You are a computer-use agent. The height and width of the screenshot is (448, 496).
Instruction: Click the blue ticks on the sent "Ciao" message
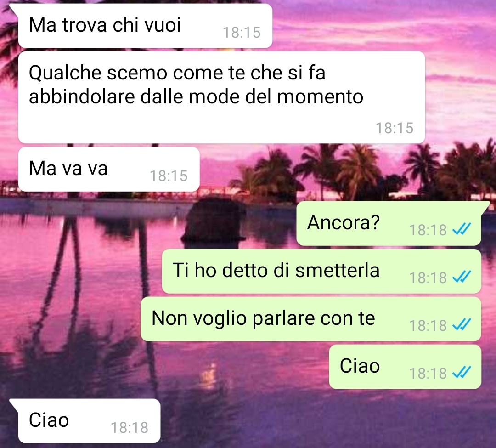pos(462,372)
